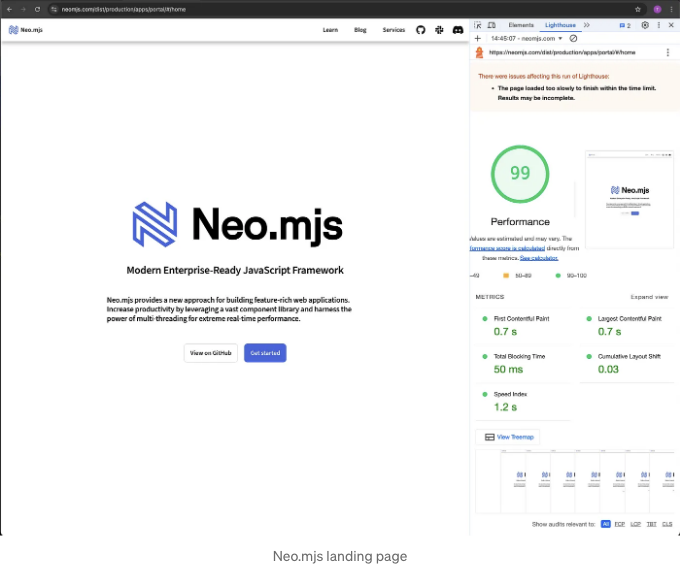Filter audits by All
680x566 pixels.
pyautogui.click(x=606, y=524)
